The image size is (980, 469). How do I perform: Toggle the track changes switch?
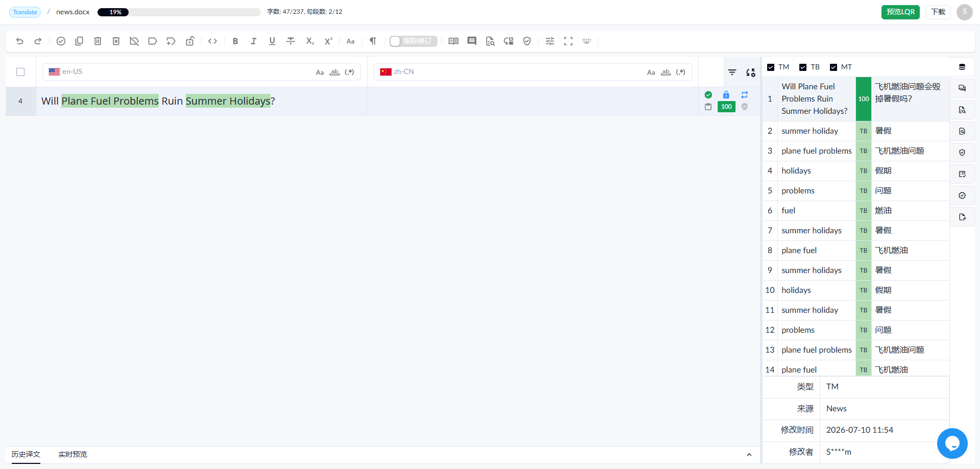tap(413, 41)
